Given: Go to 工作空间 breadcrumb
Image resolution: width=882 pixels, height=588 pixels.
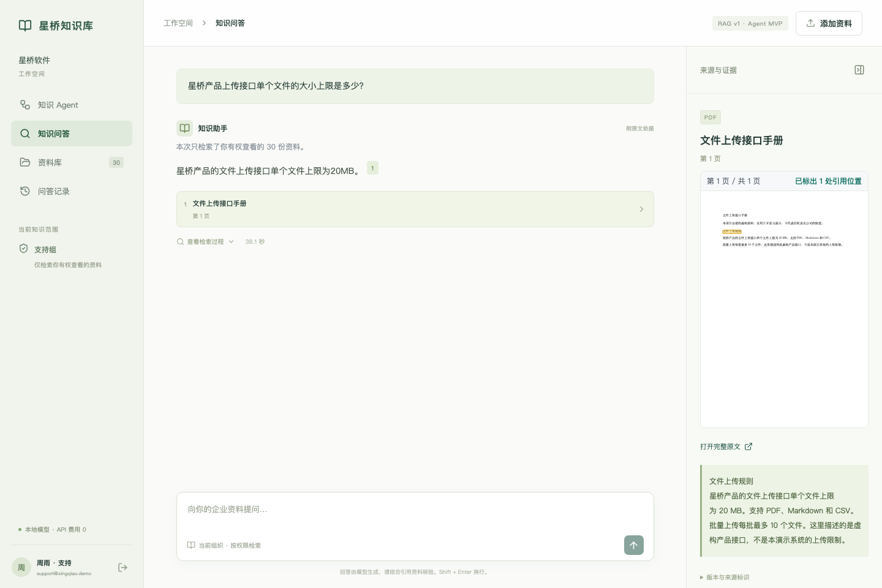Looking at the screenshot, I should [x=178, y=23].
